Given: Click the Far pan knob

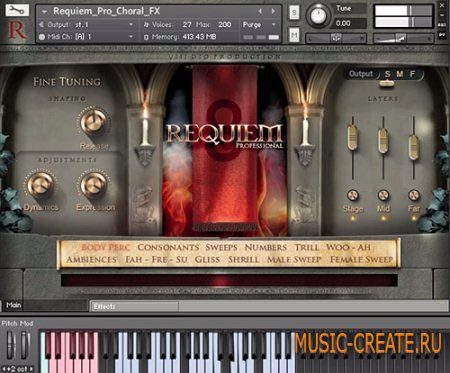Looking at the screenshot, I should (414, 195).
